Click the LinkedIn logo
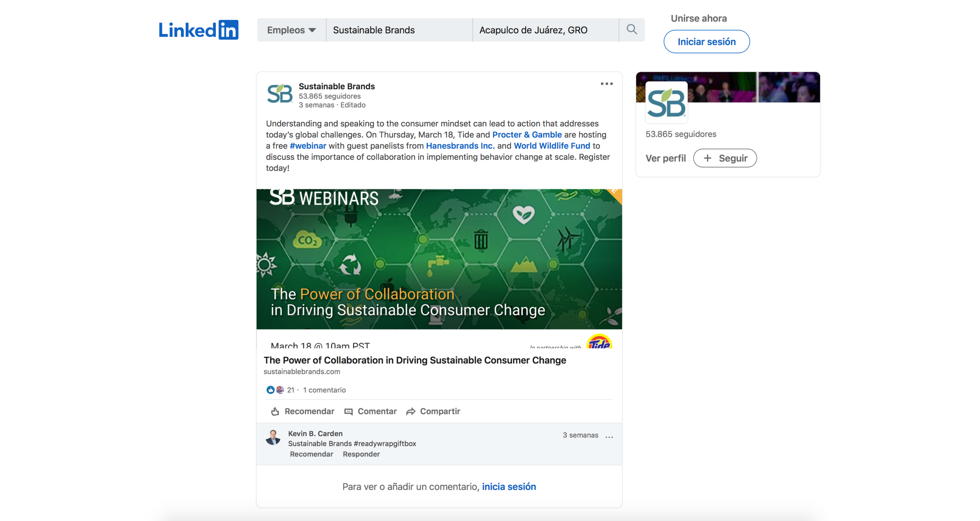The width and height of the screenshot is (980, 521). 198,30
